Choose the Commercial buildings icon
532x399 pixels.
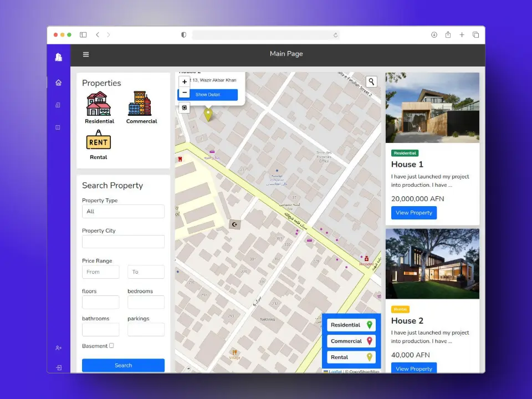(140, 104)
